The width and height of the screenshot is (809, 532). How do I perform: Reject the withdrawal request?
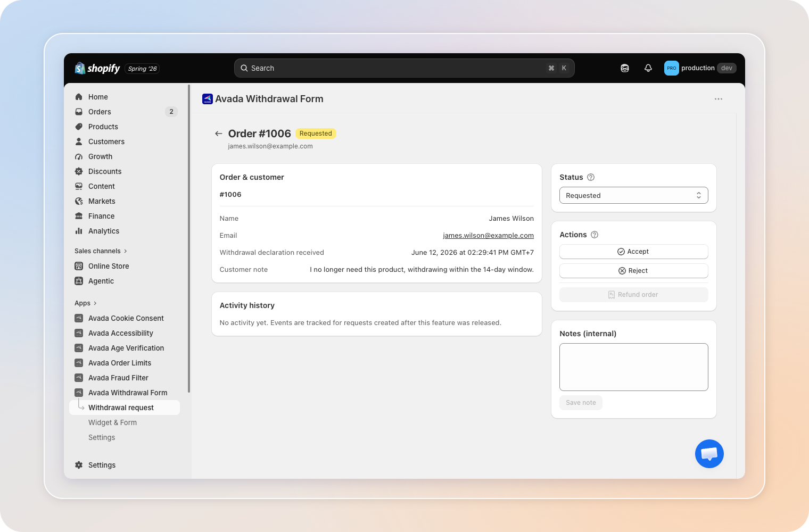(634, 271)
